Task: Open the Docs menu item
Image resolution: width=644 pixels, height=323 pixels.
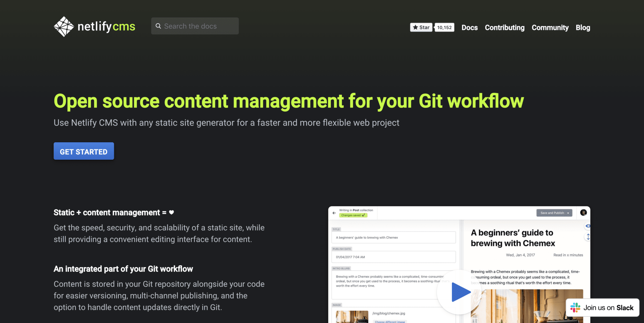Action: [469, 28]
